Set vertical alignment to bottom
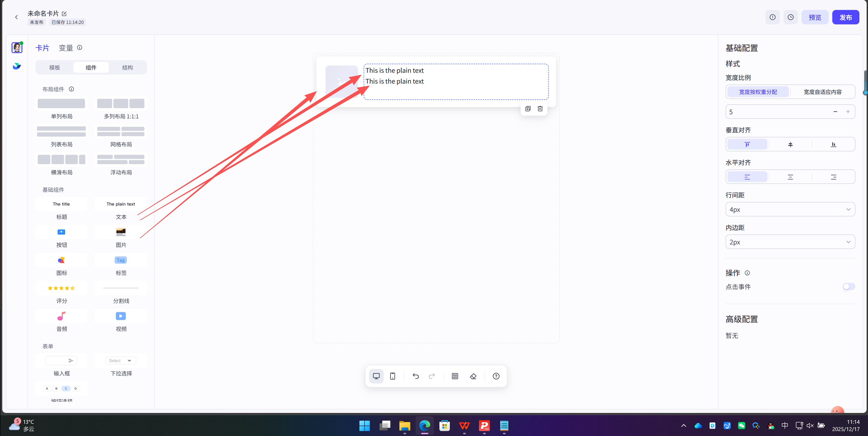This screenshot has width=868, height=436. pyautogui.click(x=833, y=144)
